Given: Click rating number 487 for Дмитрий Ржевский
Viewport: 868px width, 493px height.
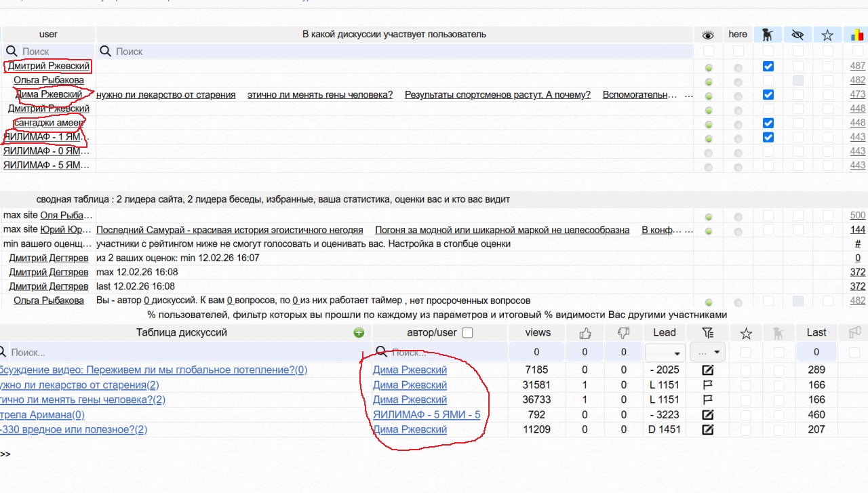Looking at the screenshot, I should [x=857, y=66].
